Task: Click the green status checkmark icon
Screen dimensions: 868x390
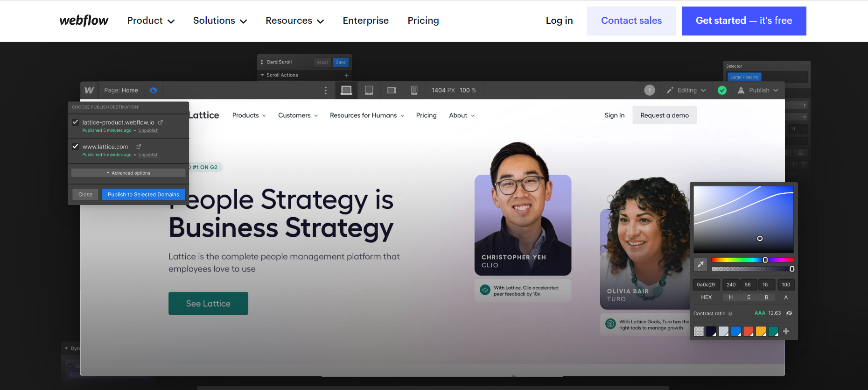Action: [722, 90]
